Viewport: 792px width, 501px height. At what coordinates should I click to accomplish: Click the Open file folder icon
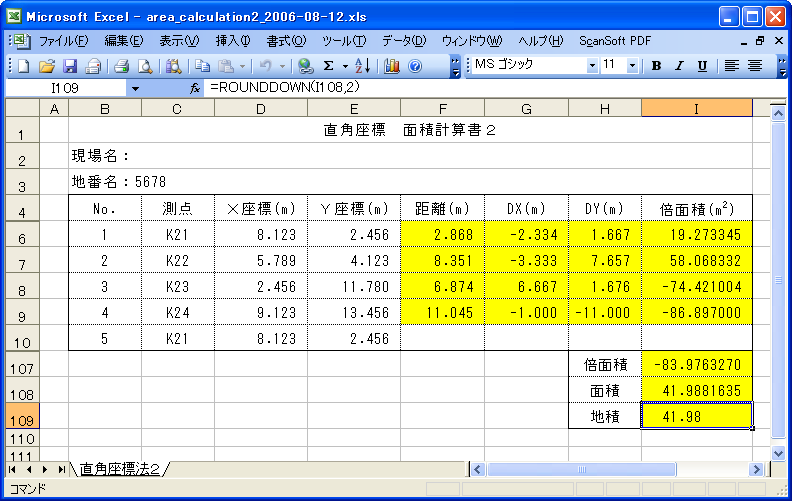point(46,66)
